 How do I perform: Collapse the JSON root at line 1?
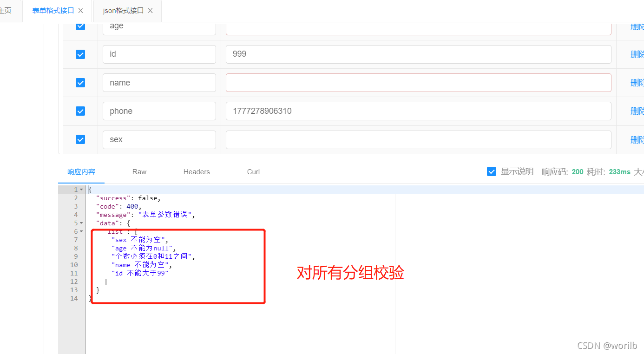coord(81,190)
